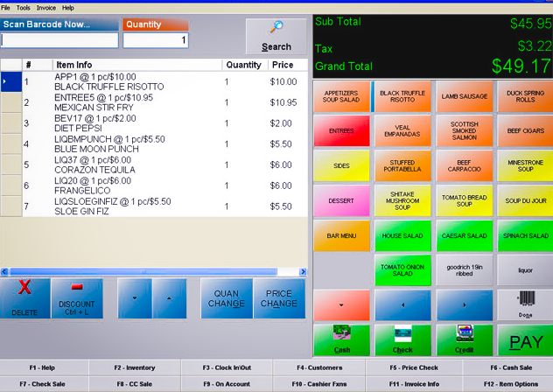The height and width of the screenshot is (392, 553).
Task: Move selection down with down arrow button
Action: pos(135,298)
